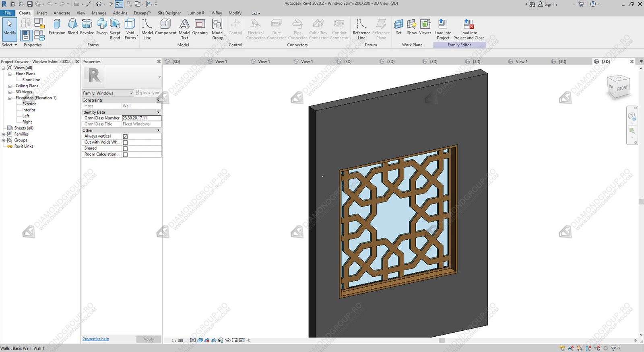Enable Room Calculation Point
The height and width of the screenshot is (352, 644).
tap(125, 154)
